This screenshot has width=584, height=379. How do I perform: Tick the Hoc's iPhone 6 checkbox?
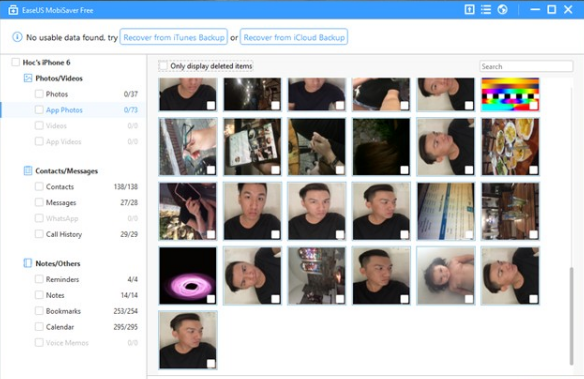[x=15, y=62]
